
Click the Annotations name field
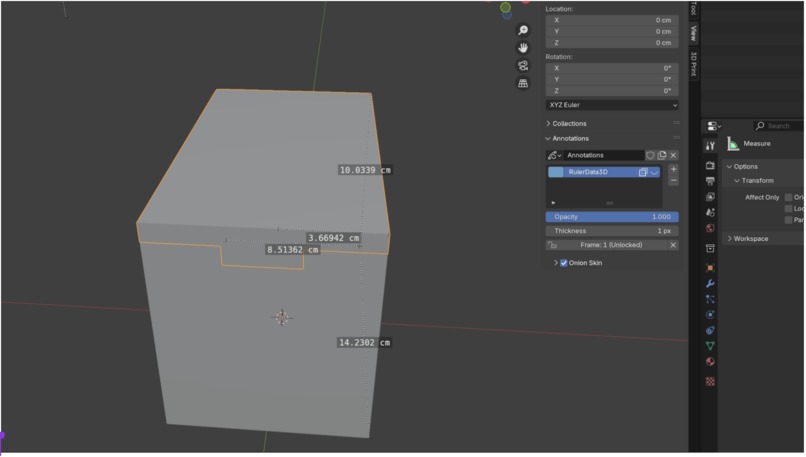tap(603, 155)
